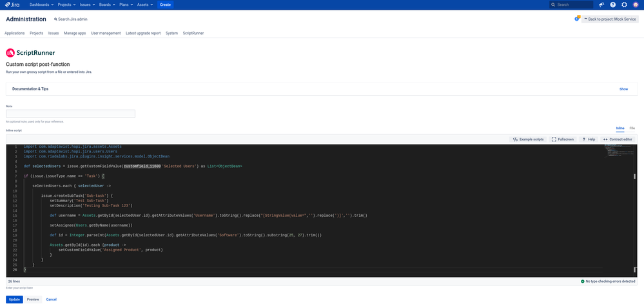Open the Assets dropdown menu
The image size is (644, 306).
pos(145,5)
